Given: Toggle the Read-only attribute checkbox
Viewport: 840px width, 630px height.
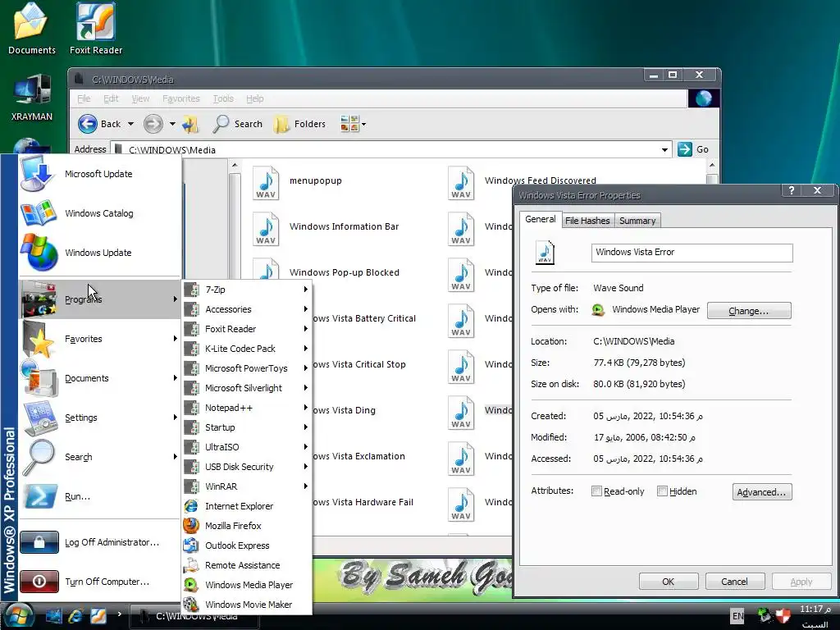Looking at the screenshot, I should click(x=596, y=491).
